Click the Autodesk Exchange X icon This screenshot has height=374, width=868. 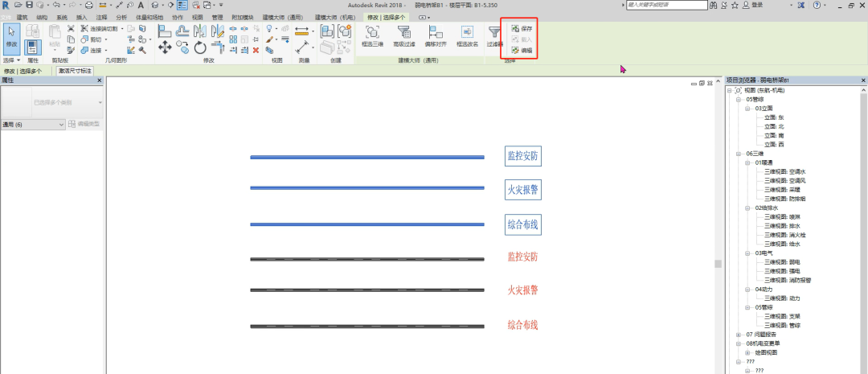coord(801,5)
